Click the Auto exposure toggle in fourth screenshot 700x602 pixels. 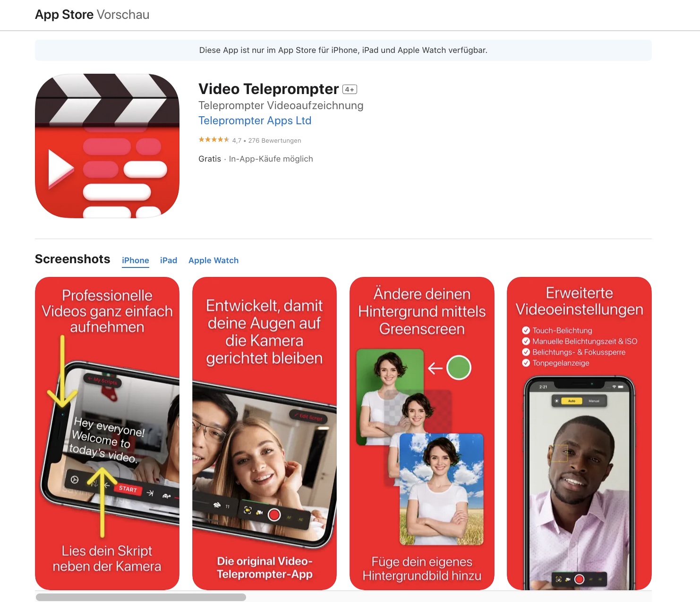tap(572, 401)
